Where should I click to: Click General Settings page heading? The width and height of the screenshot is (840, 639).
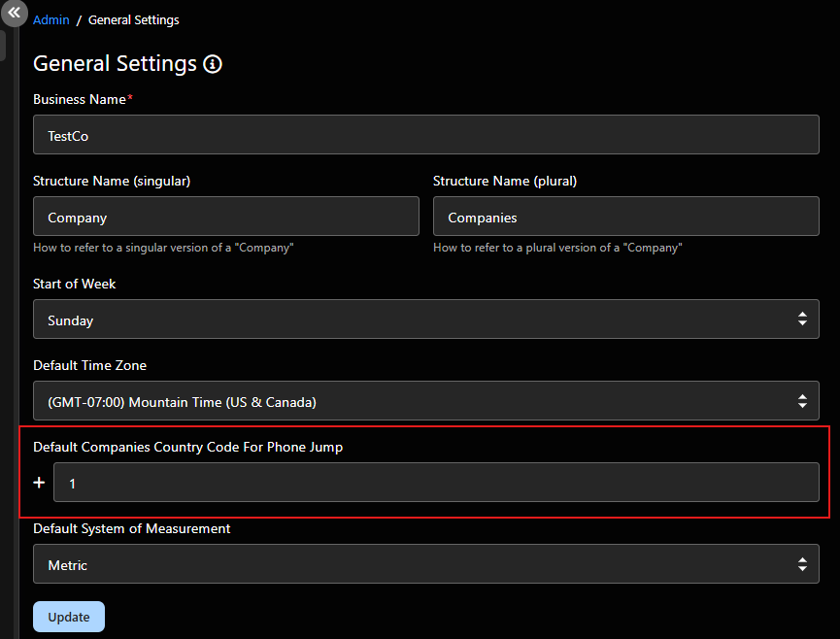116,64
